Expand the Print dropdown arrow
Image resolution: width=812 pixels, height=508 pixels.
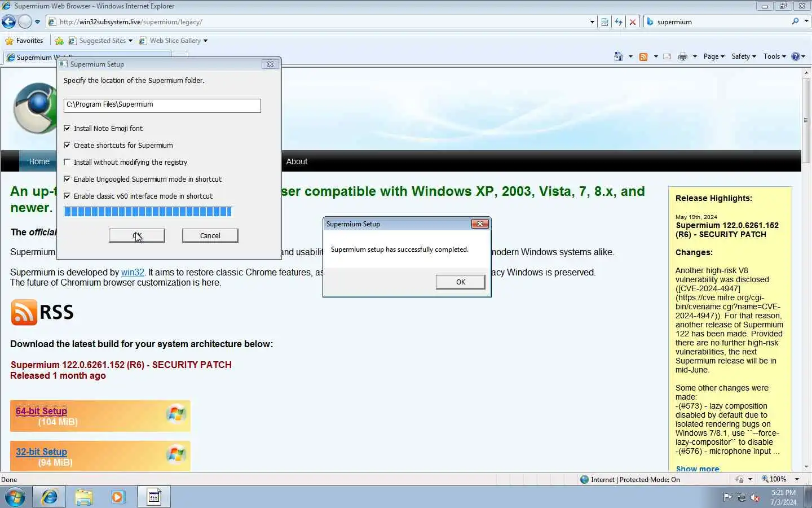[695, 56]
